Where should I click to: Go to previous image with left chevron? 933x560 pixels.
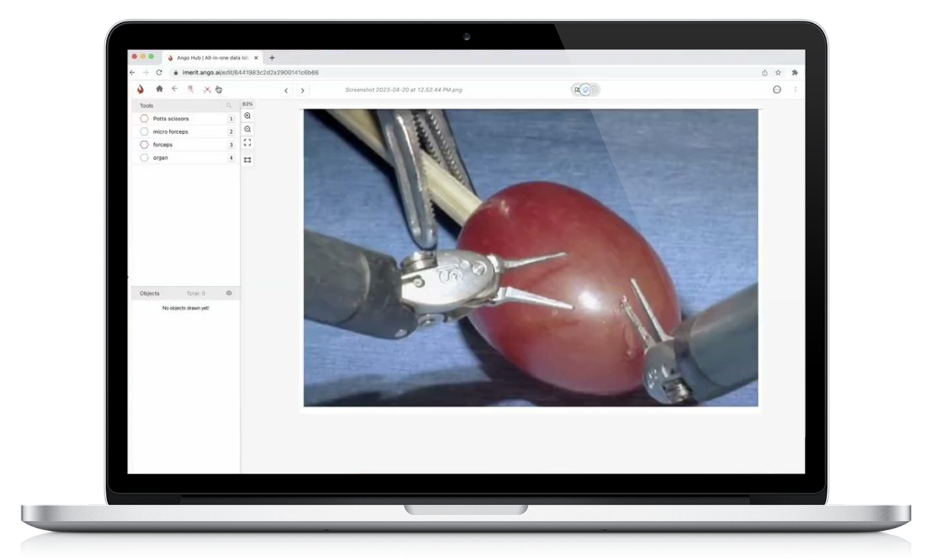point(286,90)
